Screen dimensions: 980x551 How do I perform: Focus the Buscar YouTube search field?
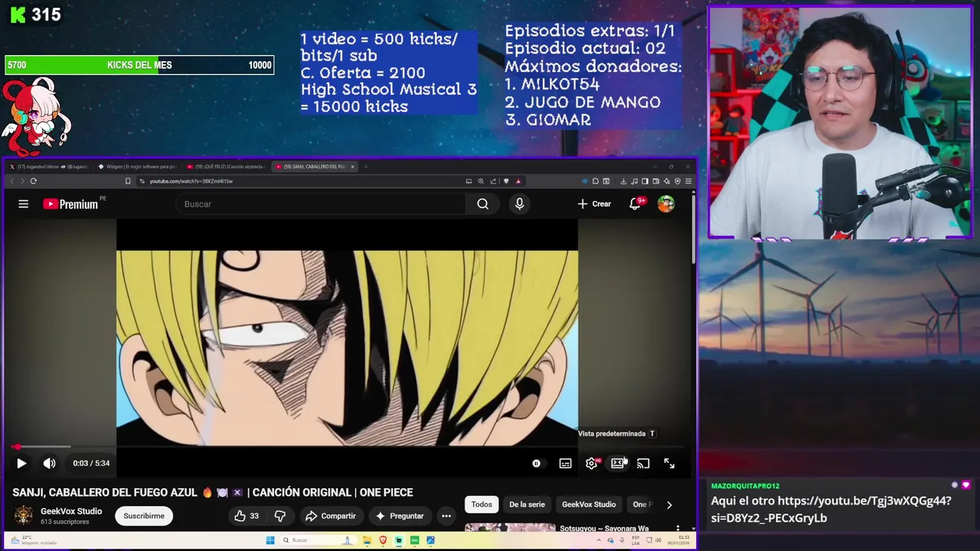click(x=321, y=204)
